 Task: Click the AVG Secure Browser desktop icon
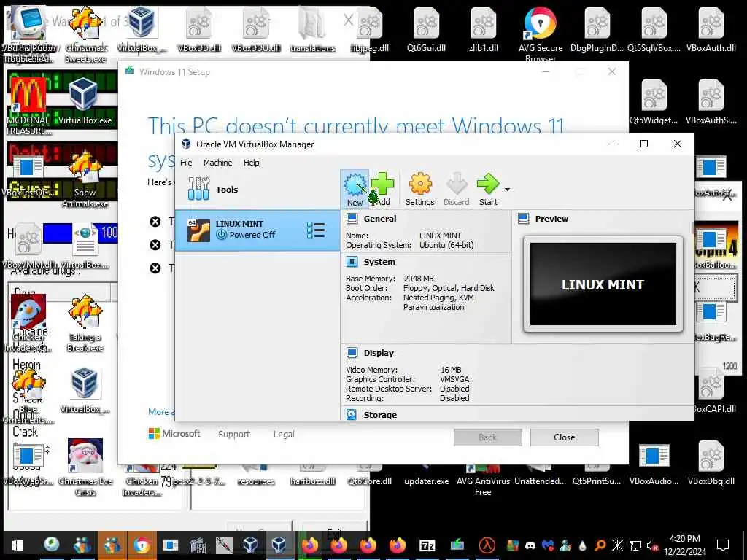tap(541, 34)
